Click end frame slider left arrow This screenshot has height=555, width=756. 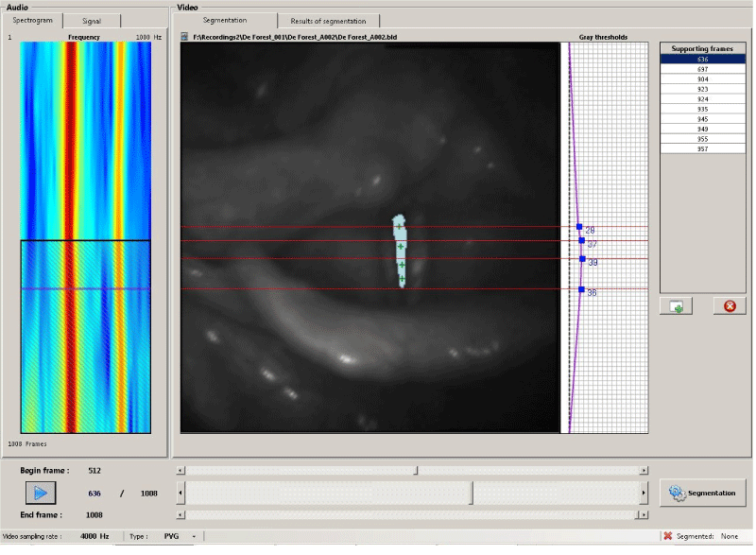click(x=180, y=515)
